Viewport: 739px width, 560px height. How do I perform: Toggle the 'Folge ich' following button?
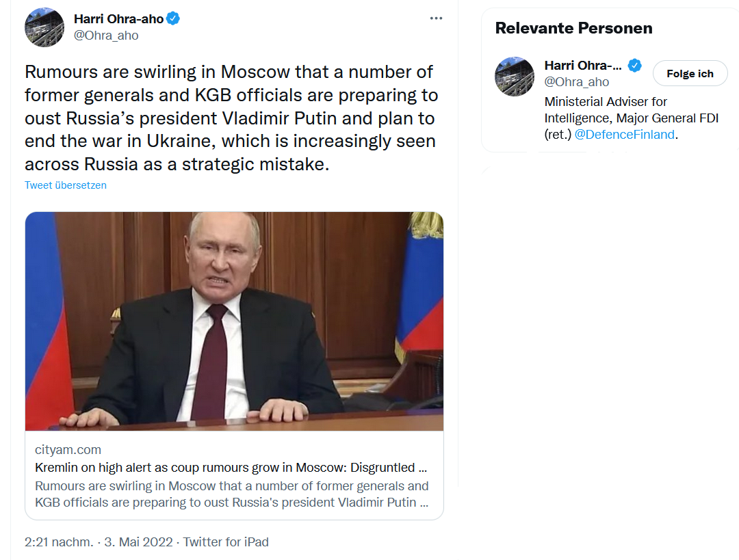[x=690, y=73]
